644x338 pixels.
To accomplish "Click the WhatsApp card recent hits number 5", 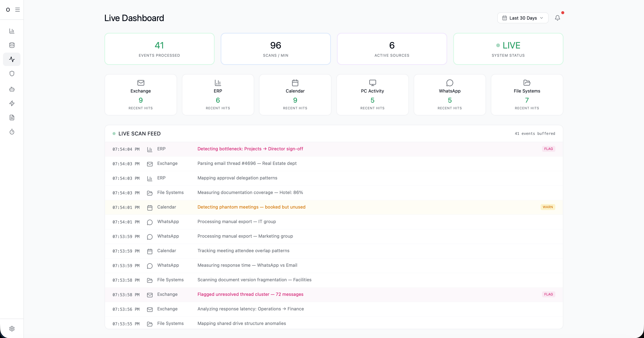I will 449,100.
